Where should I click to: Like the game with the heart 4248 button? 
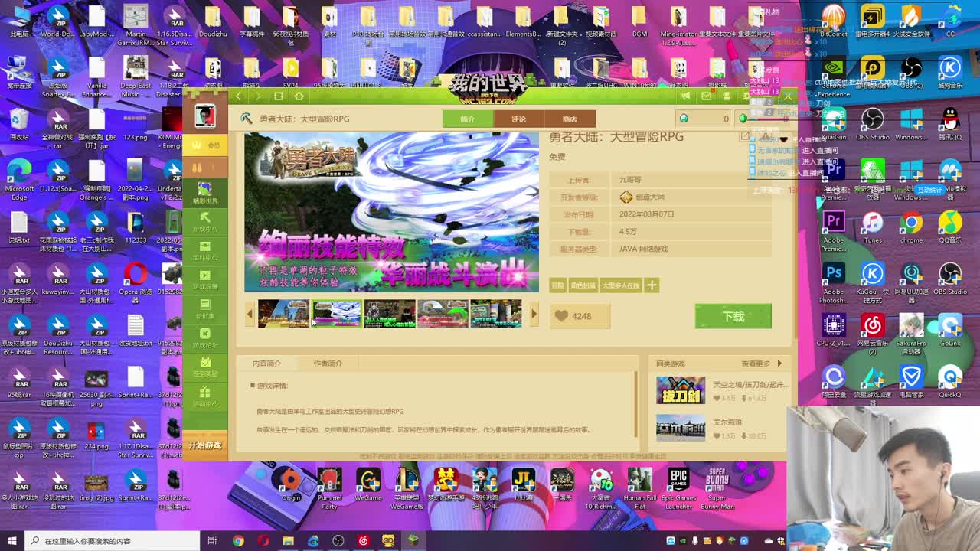[580, 316]
